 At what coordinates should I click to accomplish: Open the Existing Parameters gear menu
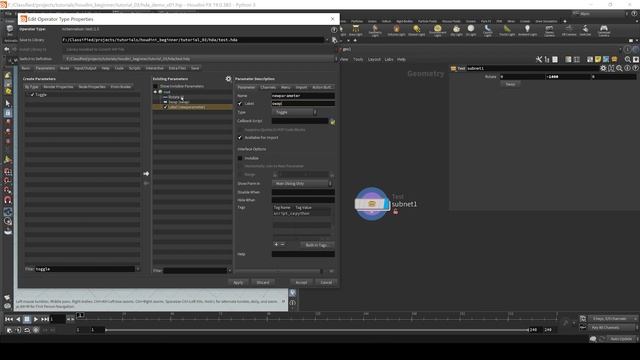pos(228,79)
